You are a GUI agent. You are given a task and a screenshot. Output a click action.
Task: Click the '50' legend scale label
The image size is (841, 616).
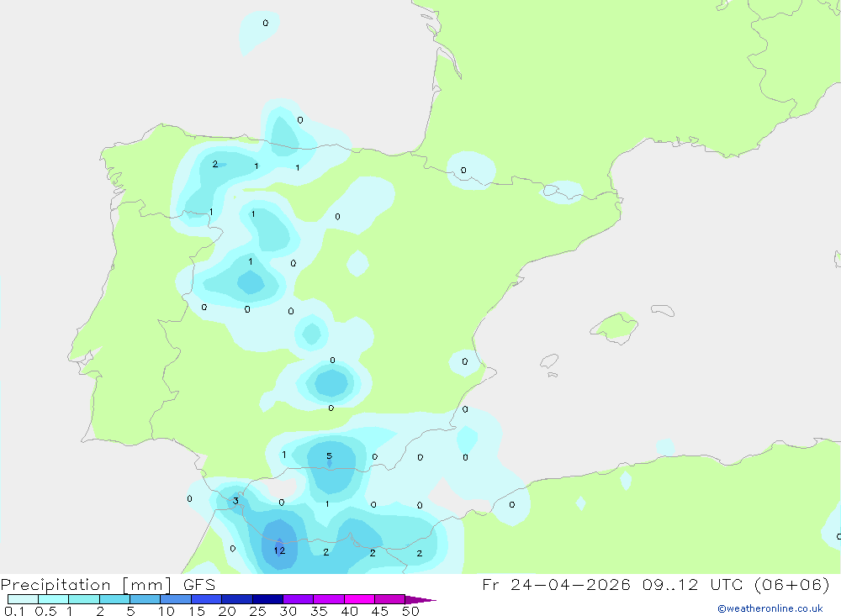[410, 611]
